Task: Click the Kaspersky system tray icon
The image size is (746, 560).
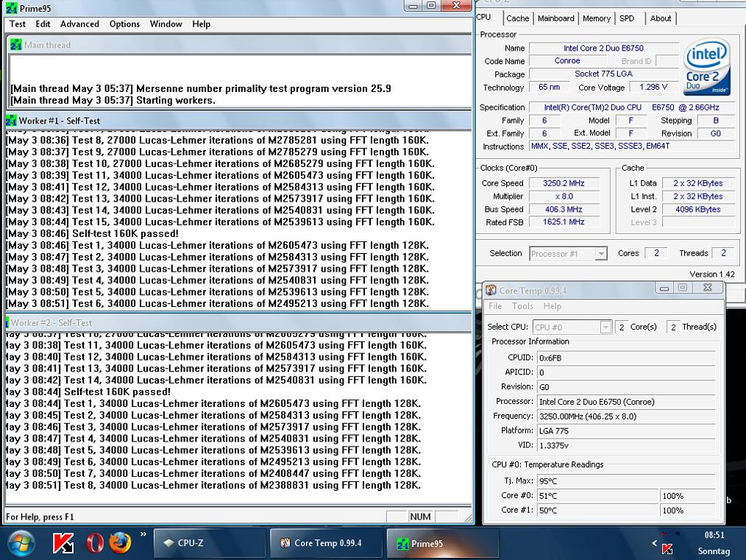Action: [x=667, y=550]
